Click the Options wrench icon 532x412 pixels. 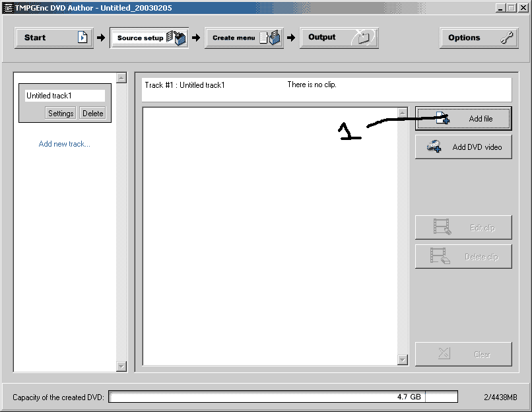click(x=507, y=38)
